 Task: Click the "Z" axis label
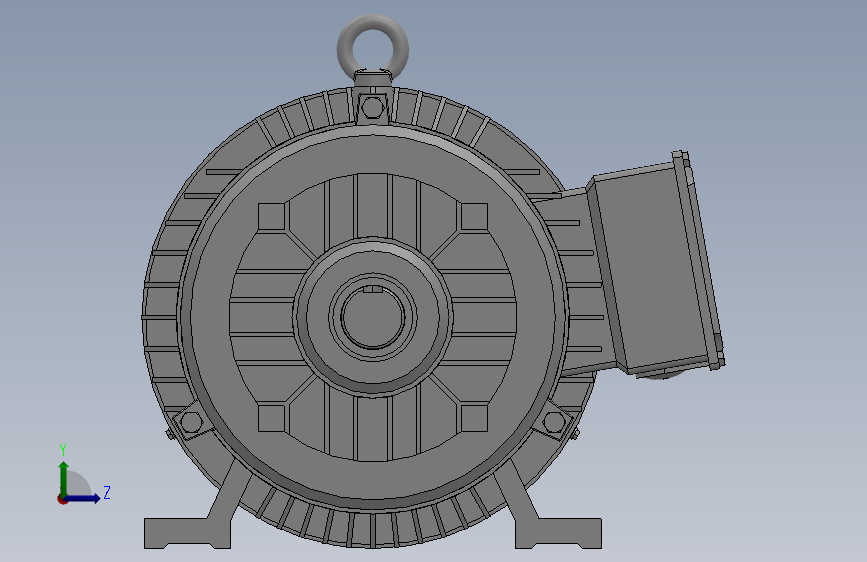pyautogui.click(x=107, y=492)
